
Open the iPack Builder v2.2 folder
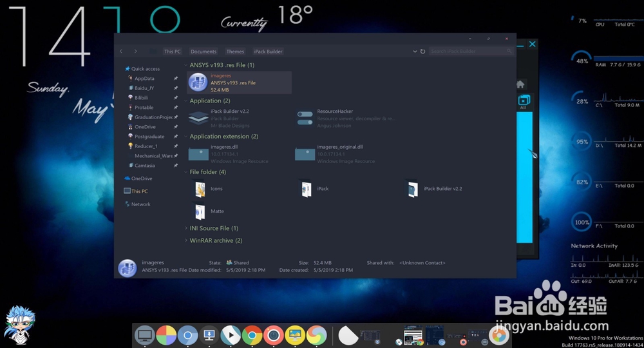[434, 189]
